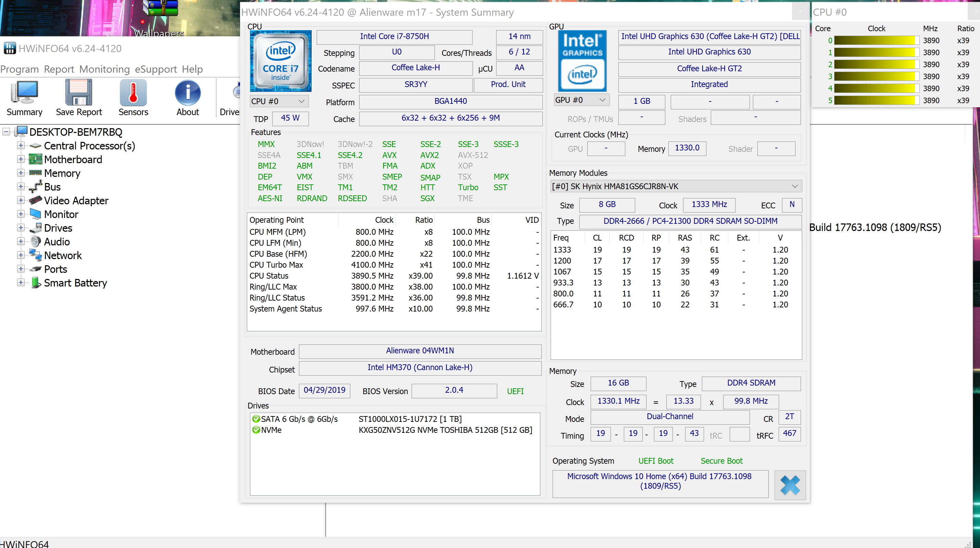Click the SR3YY SSPEC field
The width and height of the screenshot is (980, 548).
point(416,85)
